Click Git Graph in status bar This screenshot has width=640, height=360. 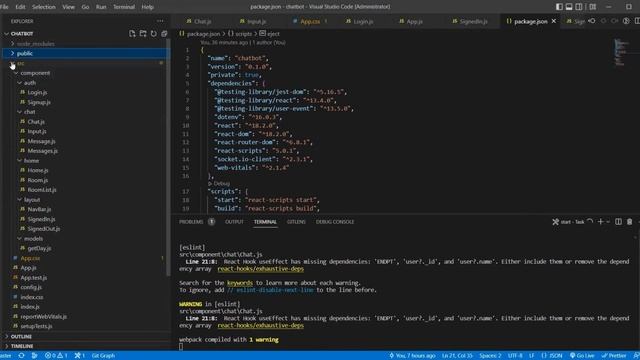coord(103,356)
